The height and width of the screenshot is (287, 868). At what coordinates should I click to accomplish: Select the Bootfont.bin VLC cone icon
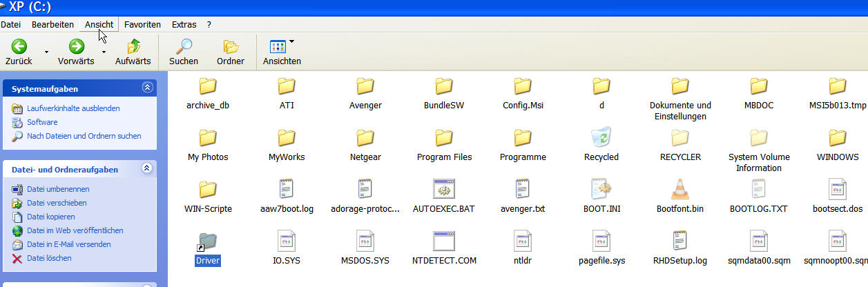tap(680, 189)
